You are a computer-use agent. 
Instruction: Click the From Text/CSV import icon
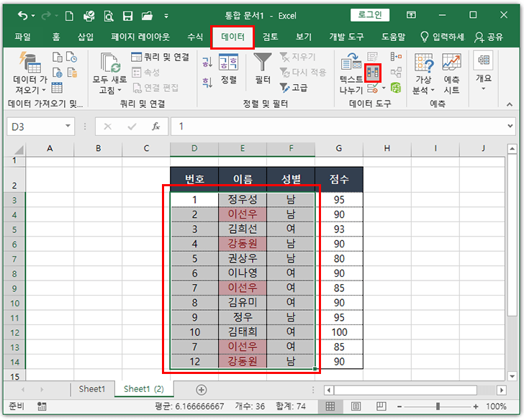[57, 57]
